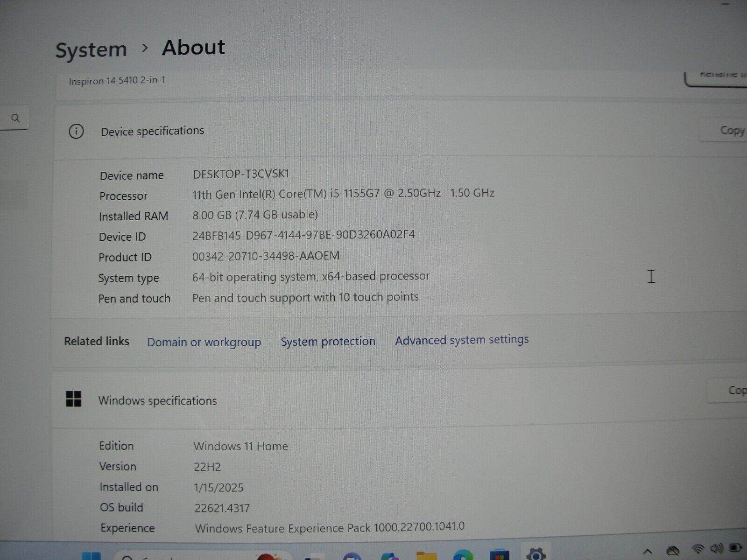747x560 pixels.
Task: Open the Settings sidebar search icon
Action: [15, 118]
